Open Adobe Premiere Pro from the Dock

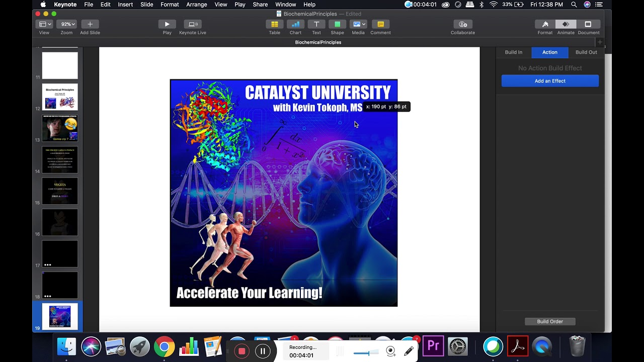click(x=433, y=346)
